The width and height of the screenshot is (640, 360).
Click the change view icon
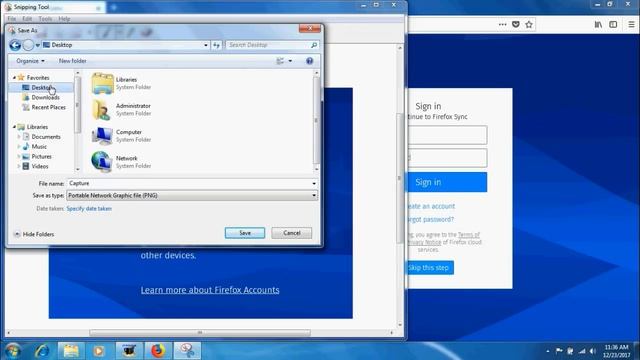(x=280, y=61)
